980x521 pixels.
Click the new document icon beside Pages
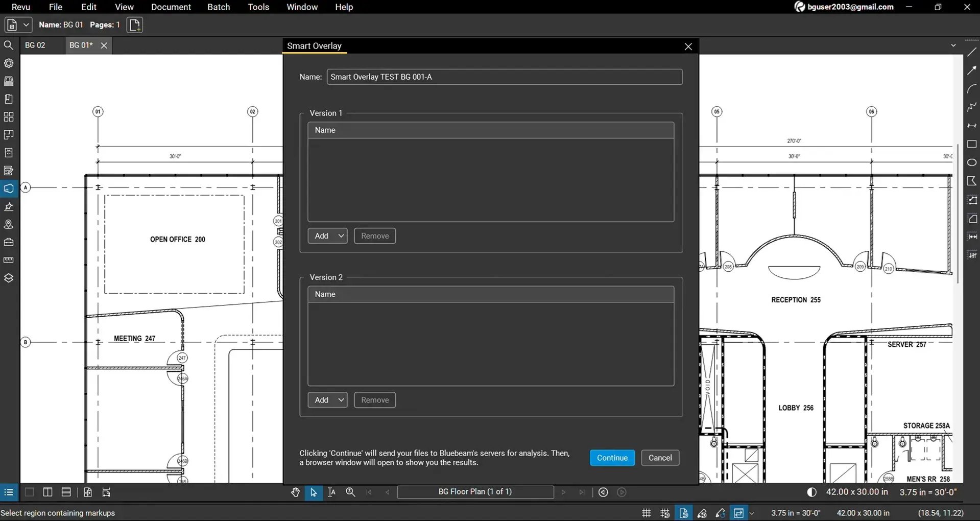point(135,25)
